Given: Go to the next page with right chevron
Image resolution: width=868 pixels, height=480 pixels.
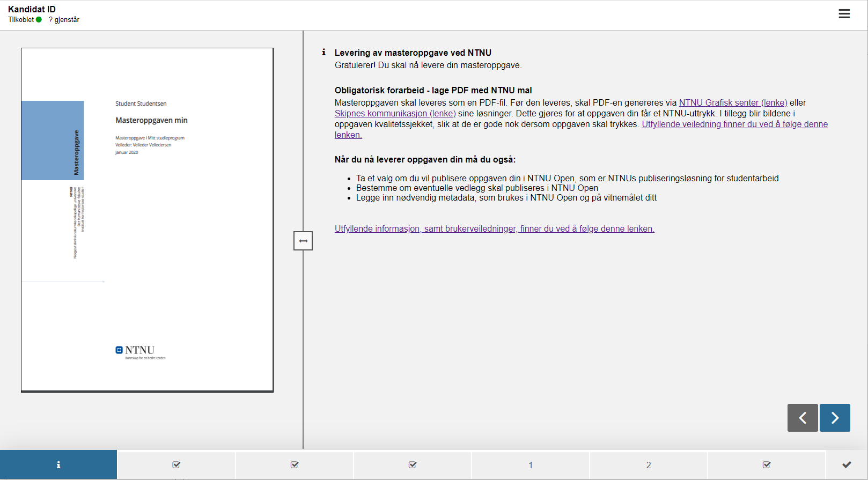Looking at the screenshot, I should 835,418.
